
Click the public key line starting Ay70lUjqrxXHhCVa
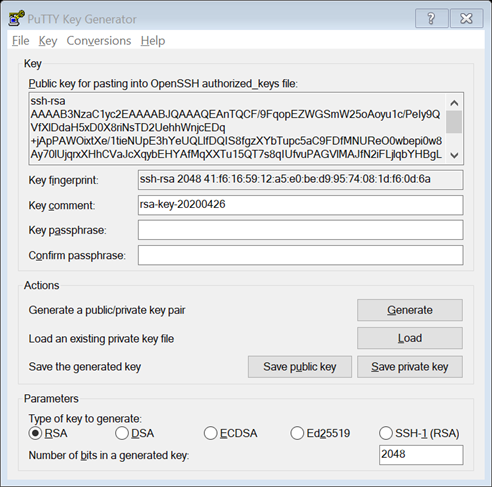coord(236,154)
